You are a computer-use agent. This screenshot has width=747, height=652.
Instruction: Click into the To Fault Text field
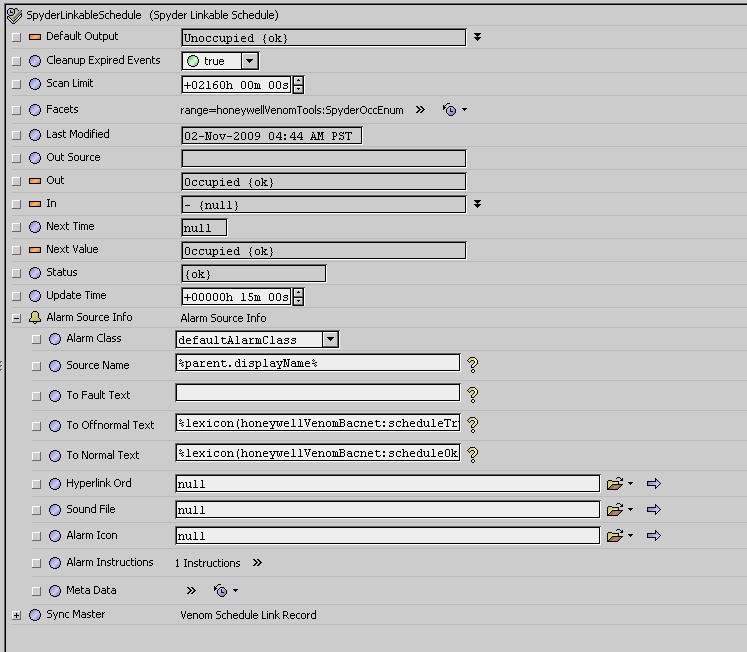tap(317, 394)
